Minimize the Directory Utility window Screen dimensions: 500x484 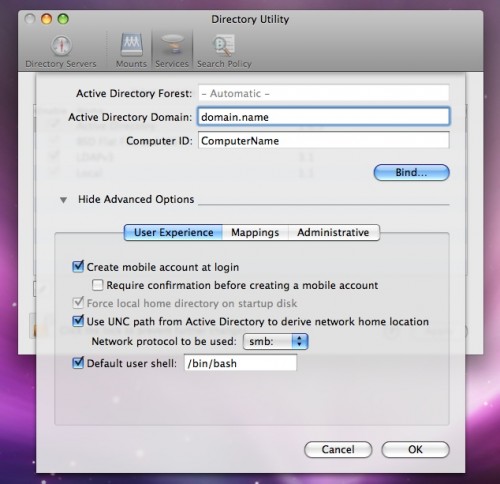pyautogui.click(x=46, y=19)
